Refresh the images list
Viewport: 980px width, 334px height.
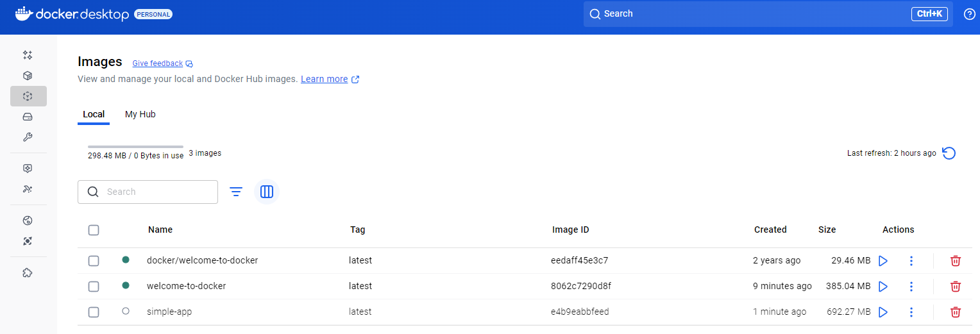click(949, 153)
